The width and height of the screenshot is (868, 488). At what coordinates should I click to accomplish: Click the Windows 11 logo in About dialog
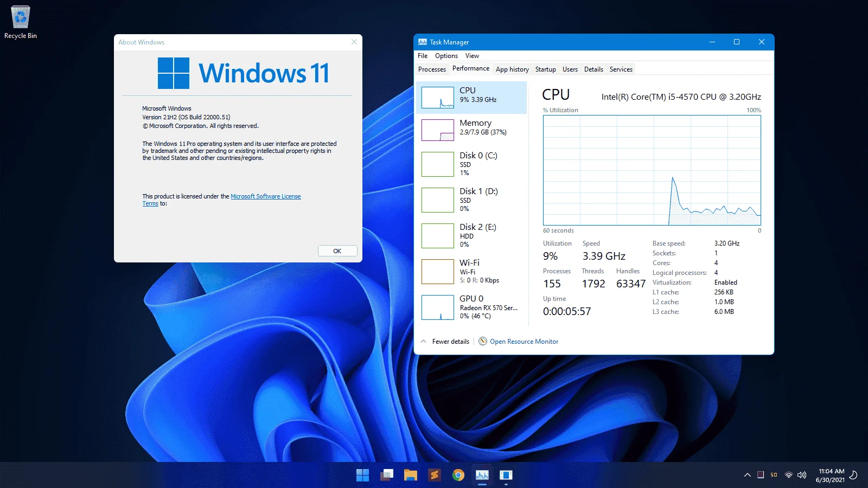pos(174,73)
